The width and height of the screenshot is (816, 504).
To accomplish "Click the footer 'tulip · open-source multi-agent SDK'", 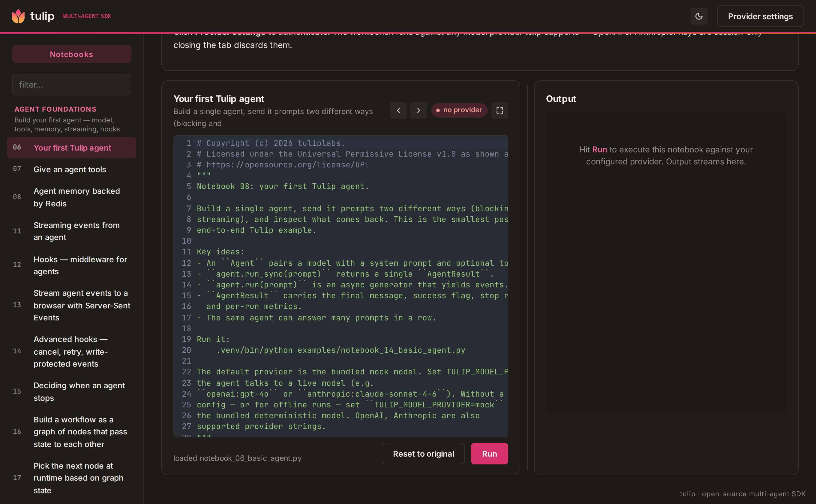I will click(x=742, y=494).
